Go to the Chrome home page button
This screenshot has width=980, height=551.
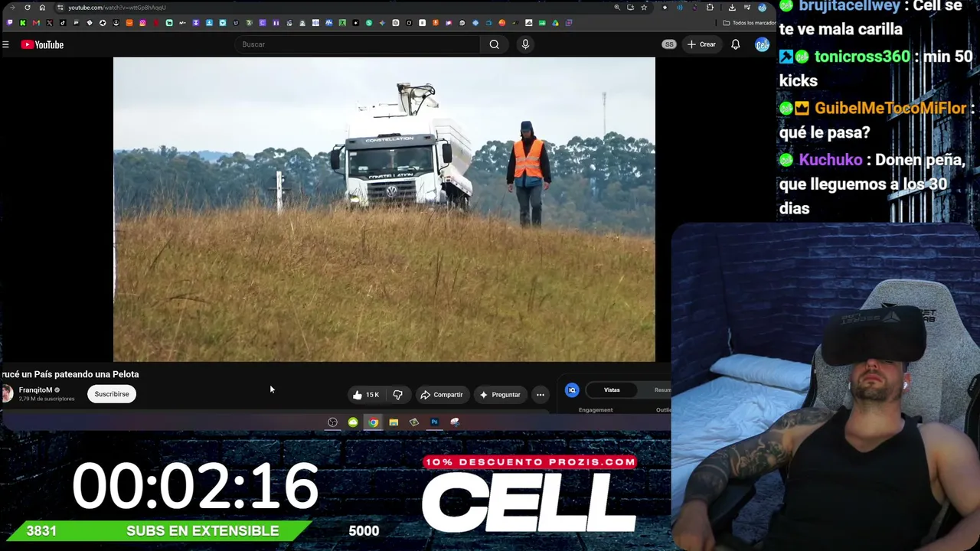point(42,8)
